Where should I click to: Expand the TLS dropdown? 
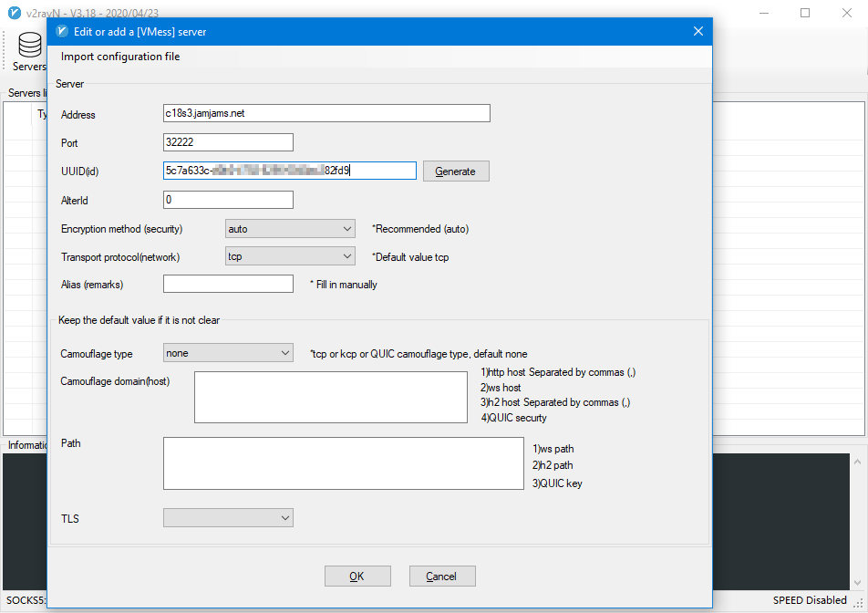228,518
